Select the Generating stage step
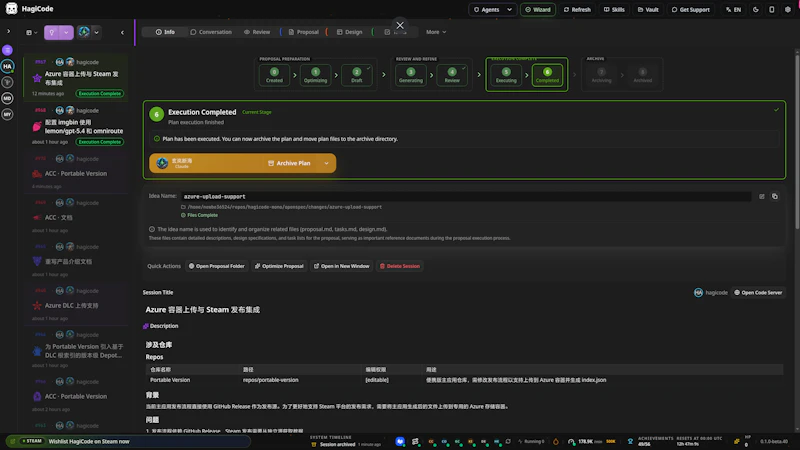This screenshot has height=450, width=800. point(411,75)
